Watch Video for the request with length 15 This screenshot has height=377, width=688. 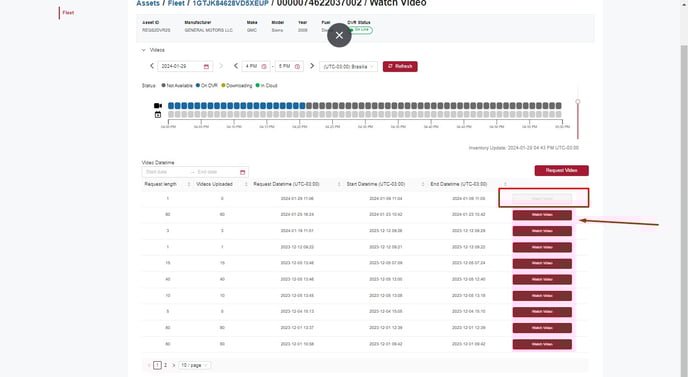point(542,263)
